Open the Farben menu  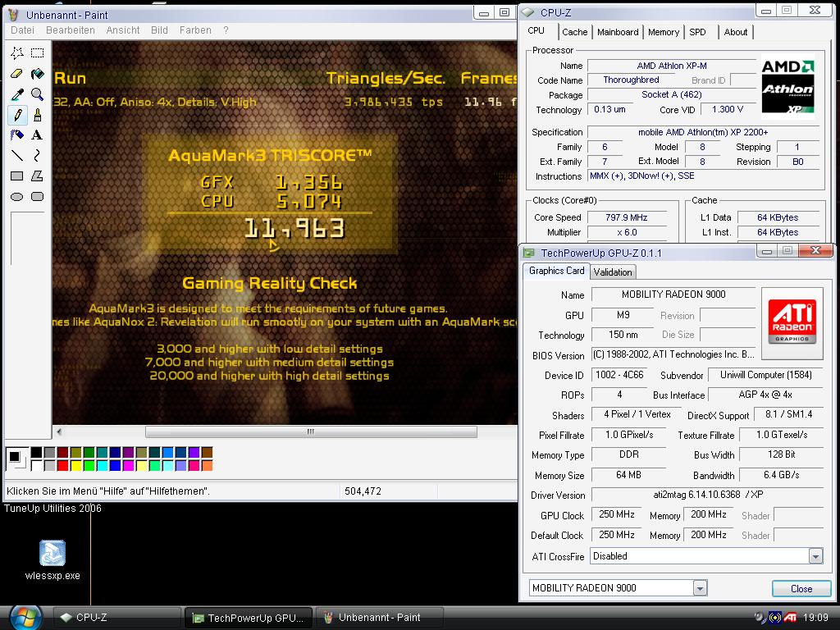(x=195, y=30)
